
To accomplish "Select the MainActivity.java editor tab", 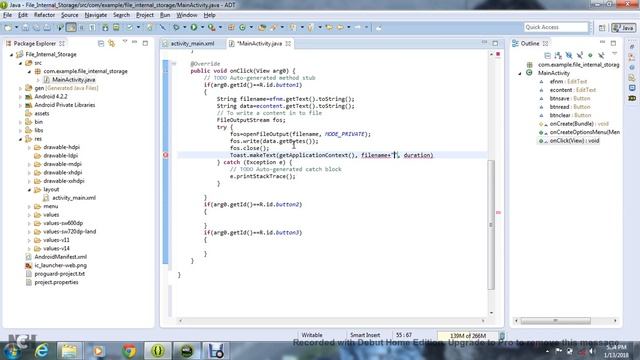I will 259,43.
